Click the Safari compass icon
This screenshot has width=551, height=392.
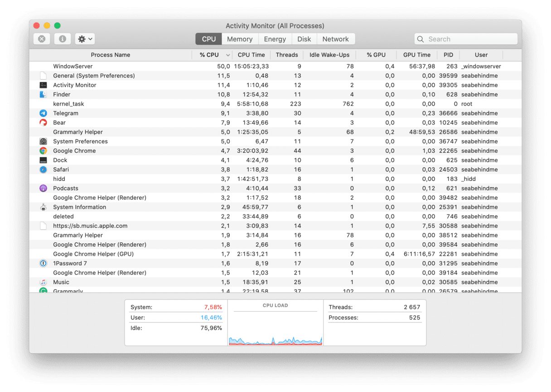click(43, 169)
